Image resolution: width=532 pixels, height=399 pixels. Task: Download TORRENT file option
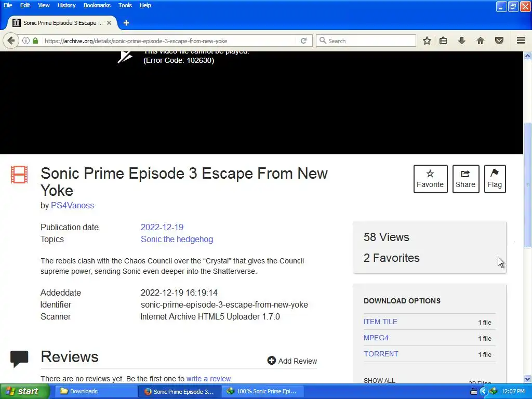[381, 354]
